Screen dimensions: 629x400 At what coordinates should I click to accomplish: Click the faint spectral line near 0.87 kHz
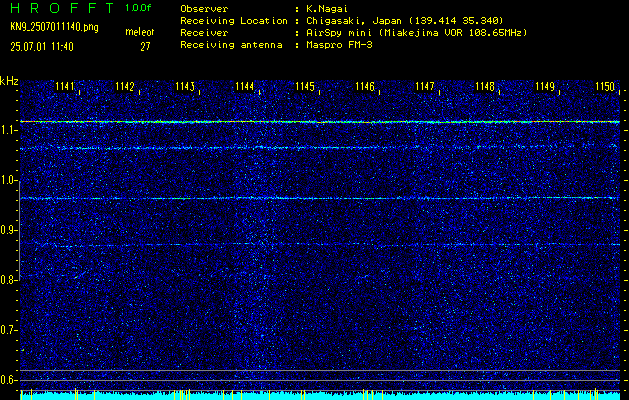point(320,244)
